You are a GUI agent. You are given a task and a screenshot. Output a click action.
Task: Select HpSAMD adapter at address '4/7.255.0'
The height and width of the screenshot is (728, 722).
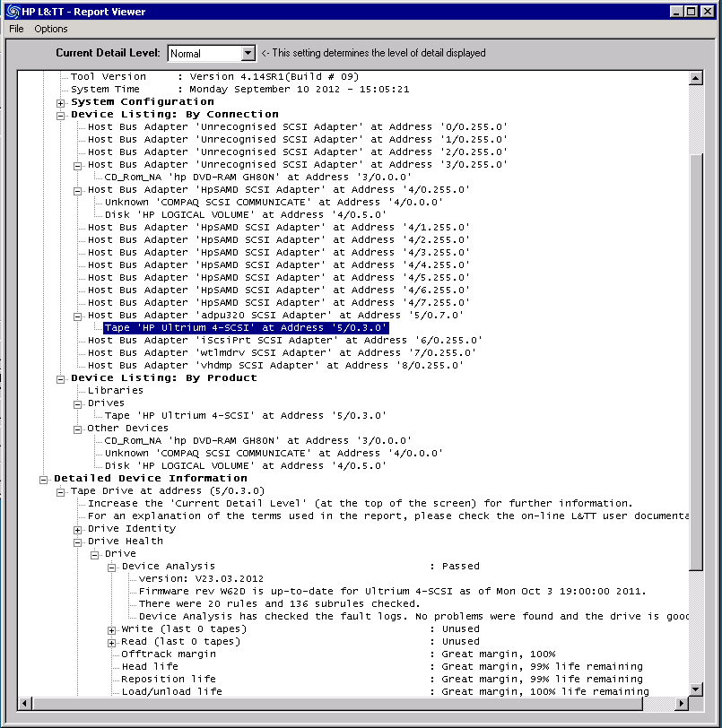tap(279, 302)
